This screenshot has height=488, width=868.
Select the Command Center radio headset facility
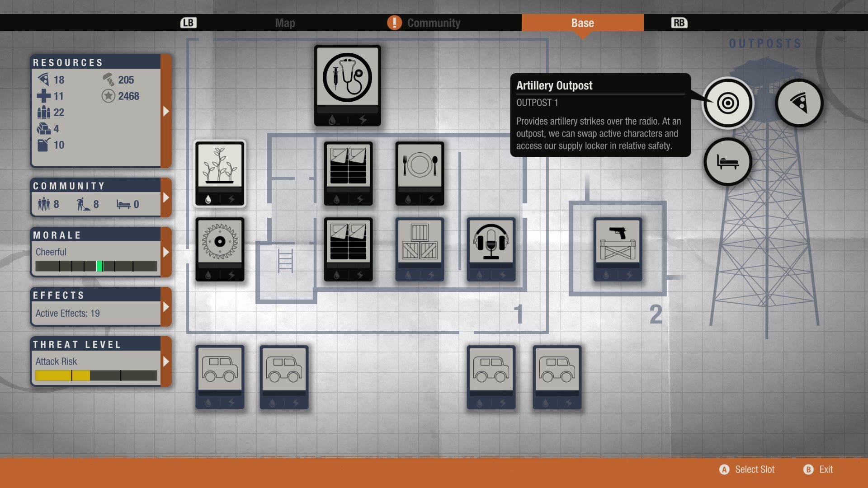(491, 249)
